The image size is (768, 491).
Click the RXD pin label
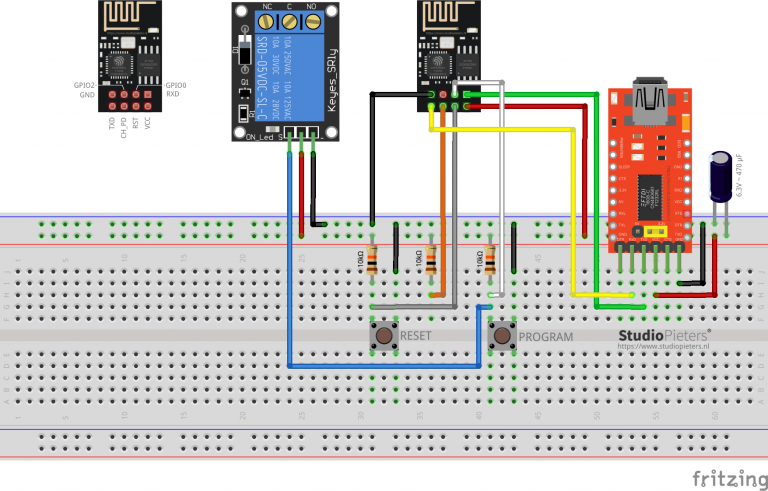pos(172,94)
